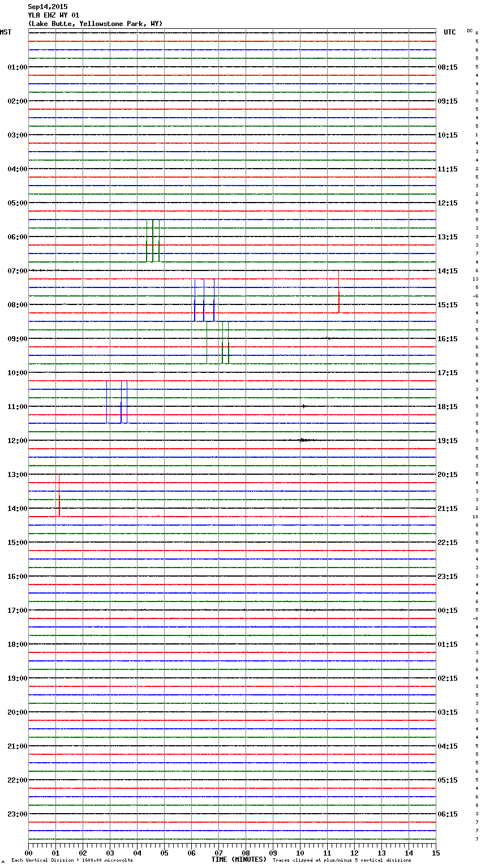Select the 23:00 MST time label
Screen dimensions: 481x868
click(17, 814)
